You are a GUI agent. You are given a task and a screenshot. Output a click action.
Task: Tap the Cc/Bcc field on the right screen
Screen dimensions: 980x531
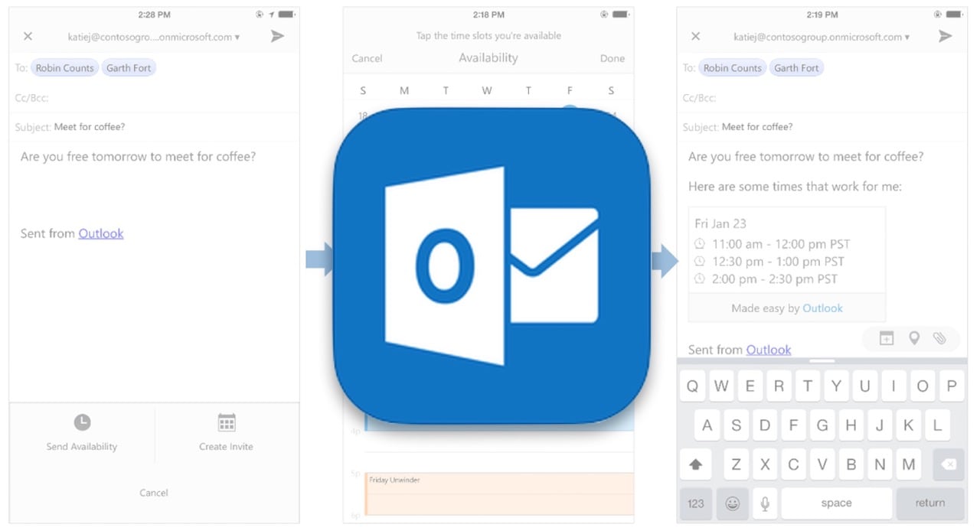tap(822, 98)
